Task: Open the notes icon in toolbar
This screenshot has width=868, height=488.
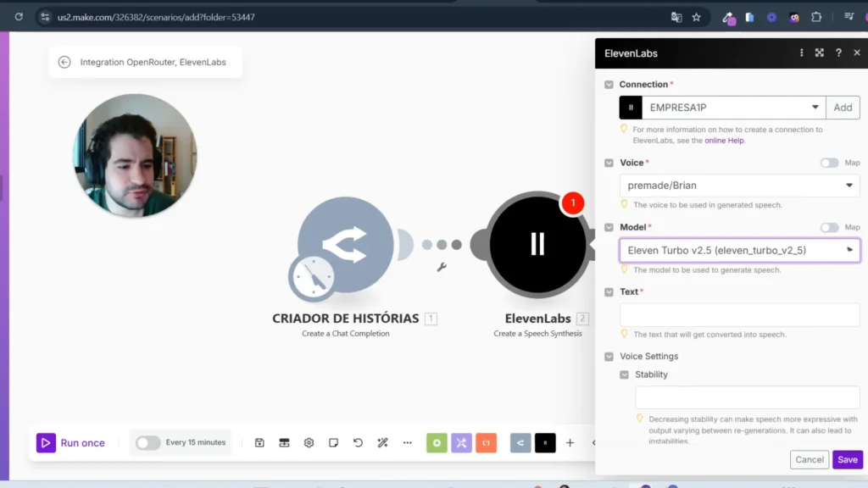Action: (x=333, y=442)
